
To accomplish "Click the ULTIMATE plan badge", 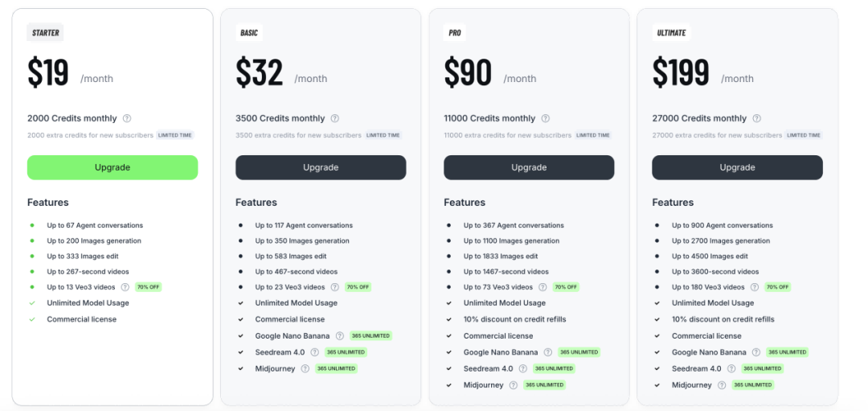I will 671,33.
